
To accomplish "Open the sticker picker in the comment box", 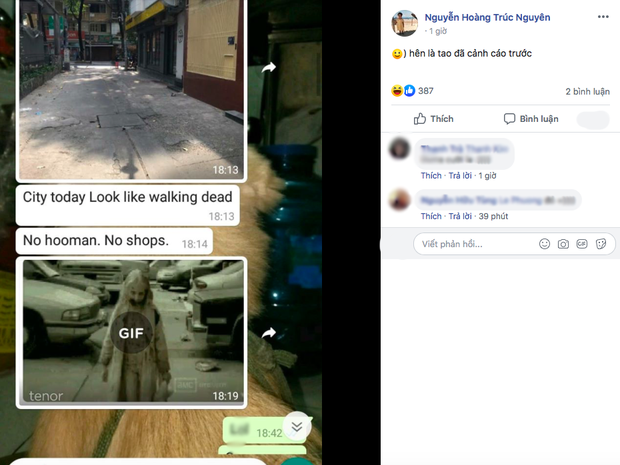I will (601, 244).
